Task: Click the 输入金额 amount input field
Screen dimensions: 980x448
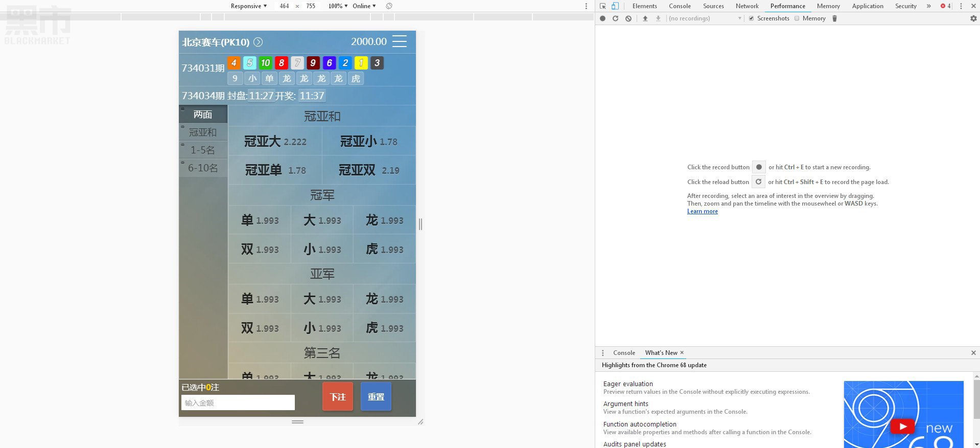Action: point(238,403)
